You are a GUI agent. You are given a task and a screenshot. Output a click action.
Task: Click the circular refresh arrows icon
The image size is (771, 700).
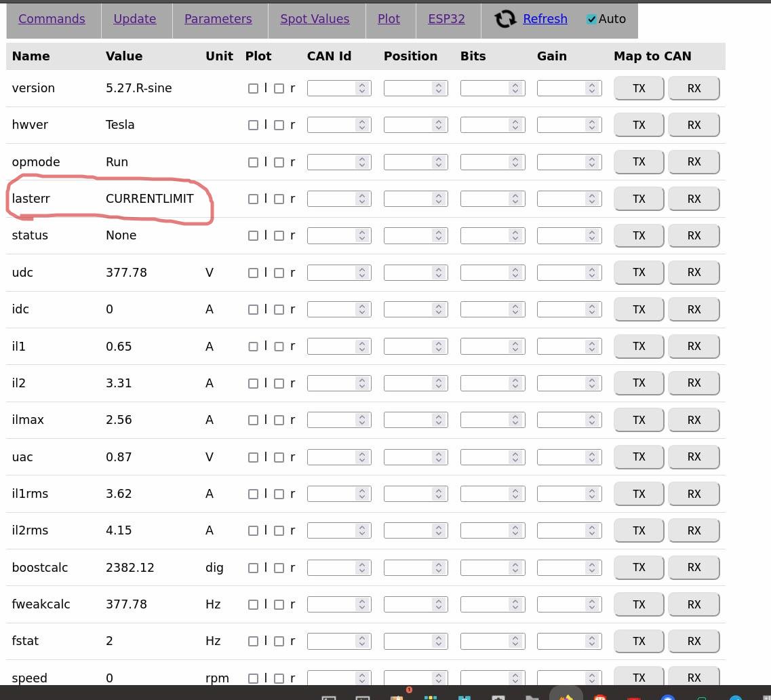(x=505, y=19)
